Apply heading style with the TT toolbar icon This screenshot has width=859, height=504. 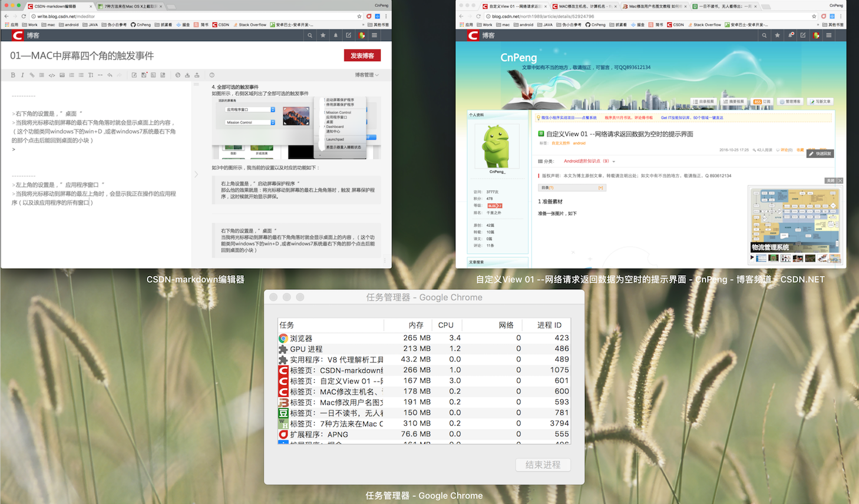[x=91, y=75]
